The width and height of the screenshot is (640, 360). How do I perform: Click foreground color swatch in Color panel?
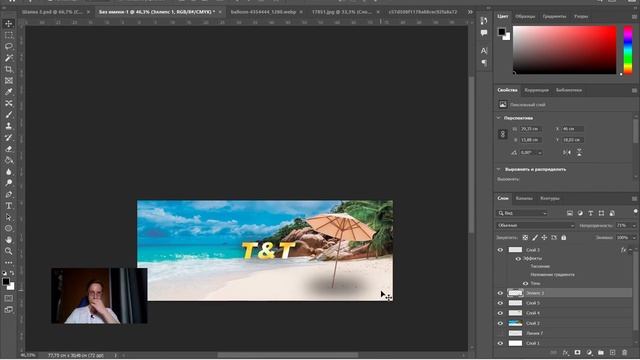click(502, 32)
